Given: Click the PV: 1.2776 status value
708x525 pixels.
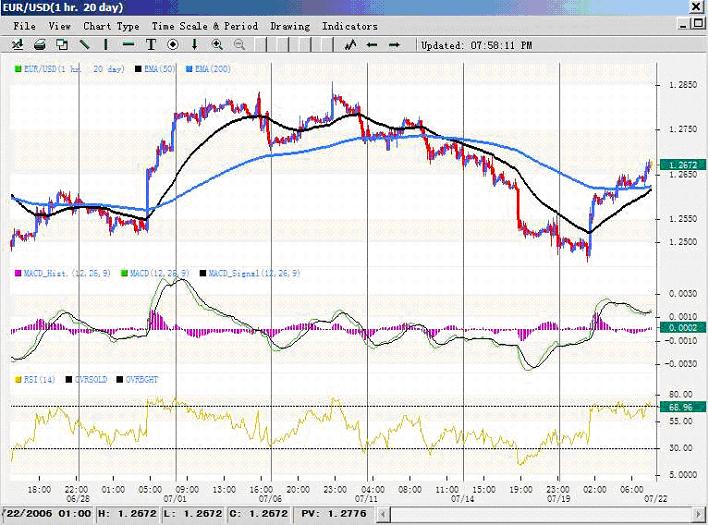Looking at the screenshot, I should tap(334, 514).
